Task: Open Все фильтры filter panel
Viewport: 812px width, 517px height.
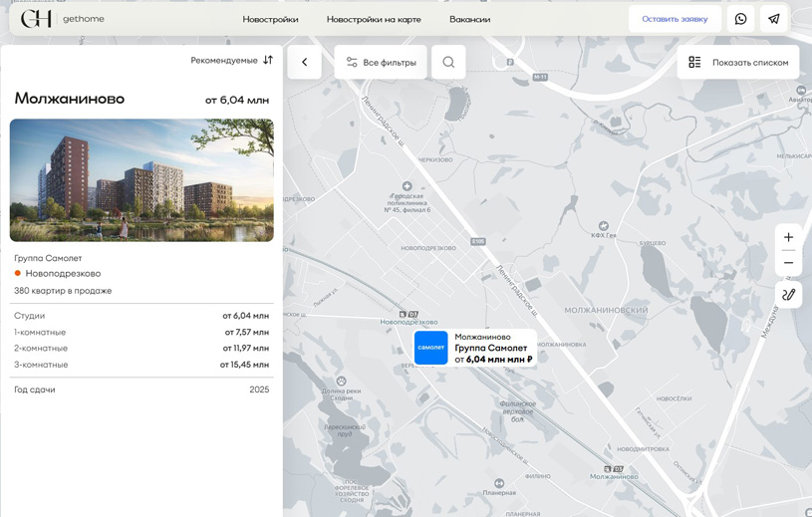Action: tap(381, 63)
